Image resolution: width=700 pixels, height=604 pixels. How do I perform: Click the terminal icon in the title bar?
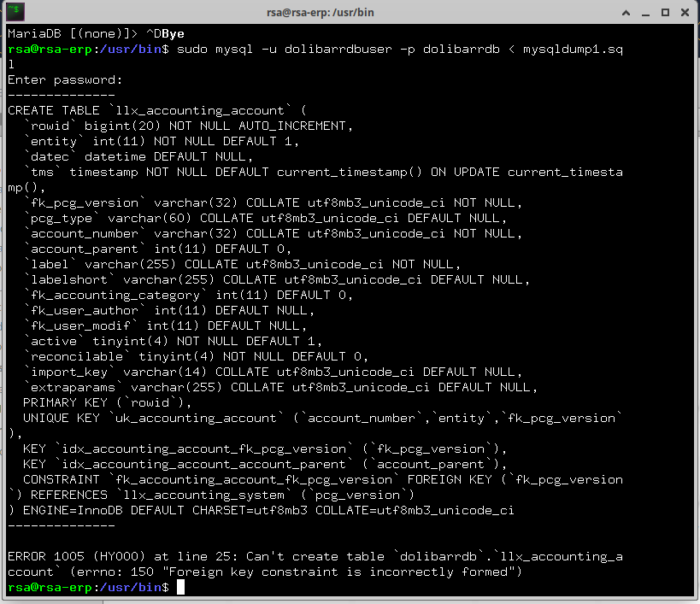[x=15, y=12]
